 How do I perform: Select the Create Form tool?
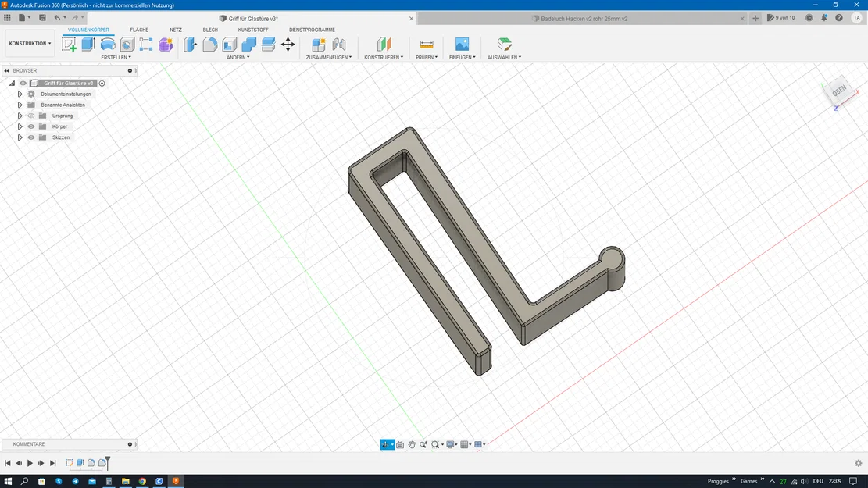pos(166,45)
